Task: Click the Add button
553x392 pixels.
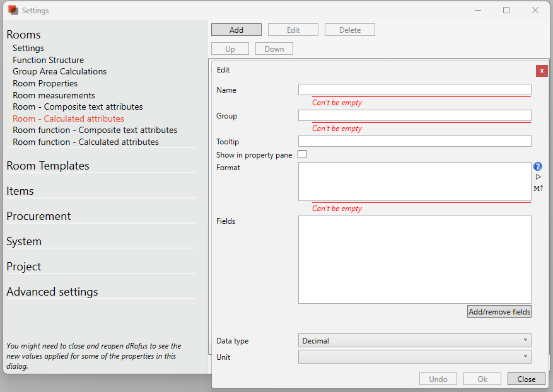Action: pyautogui.click(x=236, y=30)
